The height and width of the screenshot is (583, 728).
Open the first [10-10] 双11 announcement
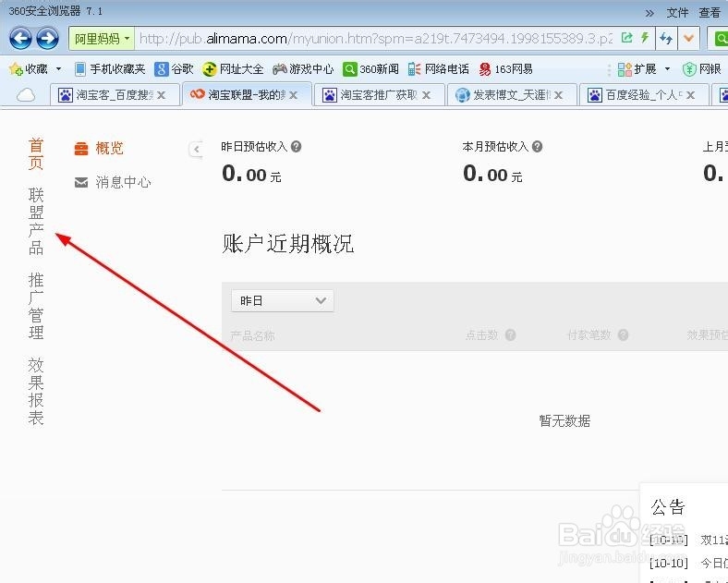(x=688, y=540)
